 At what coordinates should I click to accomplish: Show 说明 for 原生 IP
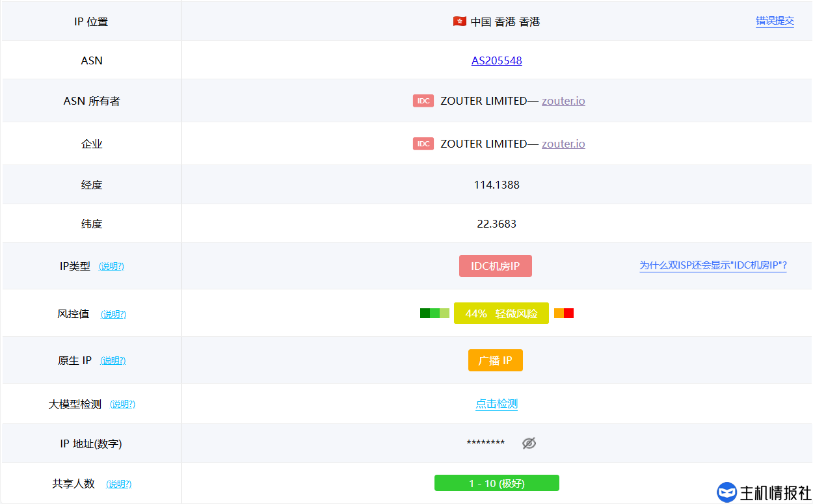click(x=113, y=360)
